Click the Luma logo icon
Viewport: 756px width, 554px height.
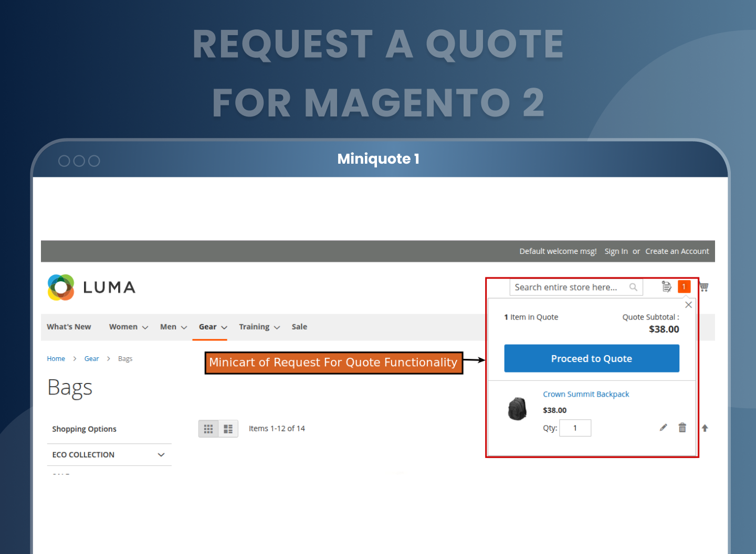pos(61,287)
